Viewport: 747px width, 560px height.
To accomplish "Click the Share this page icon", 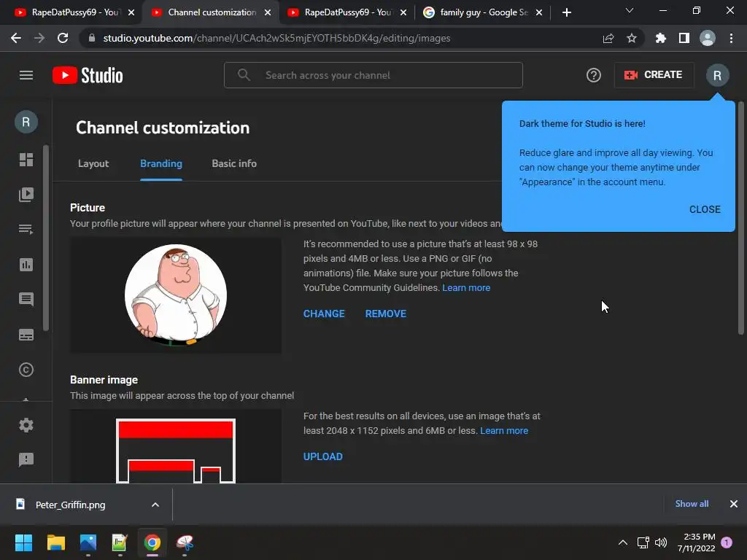I will click(x=608, y=38).
